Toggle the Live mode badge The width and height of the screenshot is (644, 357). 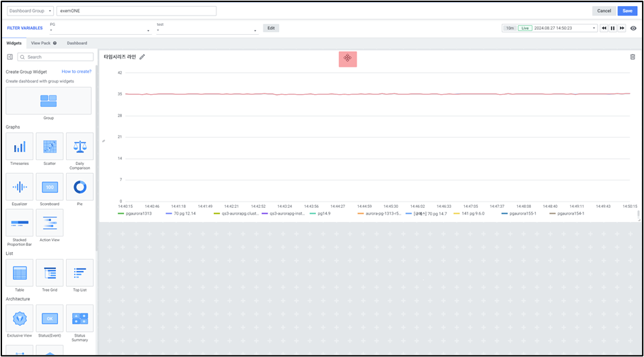click(x=524, y=29)
